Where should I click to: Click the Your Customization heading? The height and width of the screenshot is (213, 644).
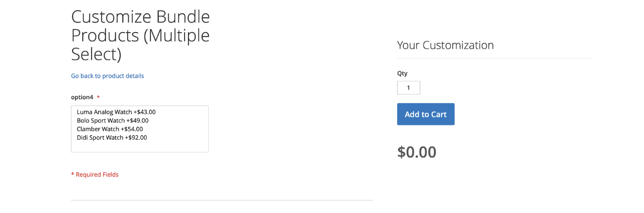coord(446,45)
